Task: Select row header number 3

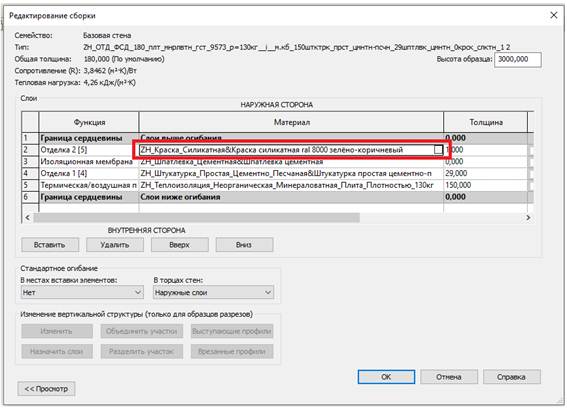Action: (30, 162)
